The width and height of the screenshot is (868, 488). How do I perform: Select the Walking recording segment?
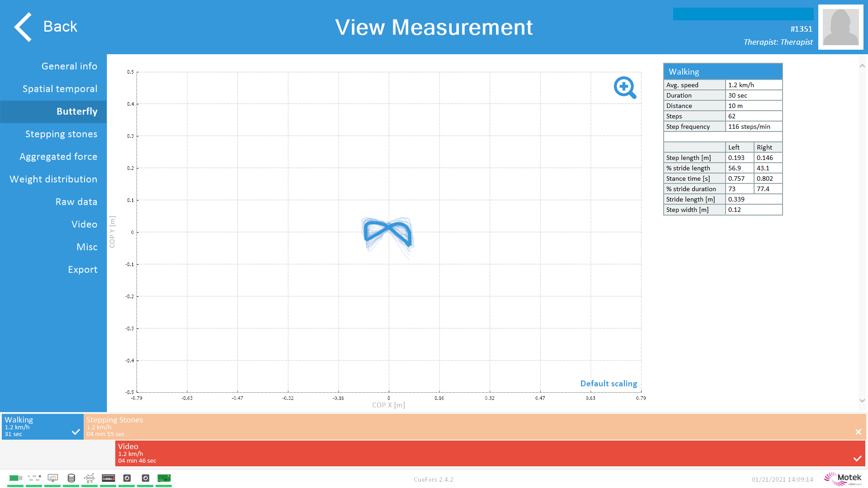42,427
